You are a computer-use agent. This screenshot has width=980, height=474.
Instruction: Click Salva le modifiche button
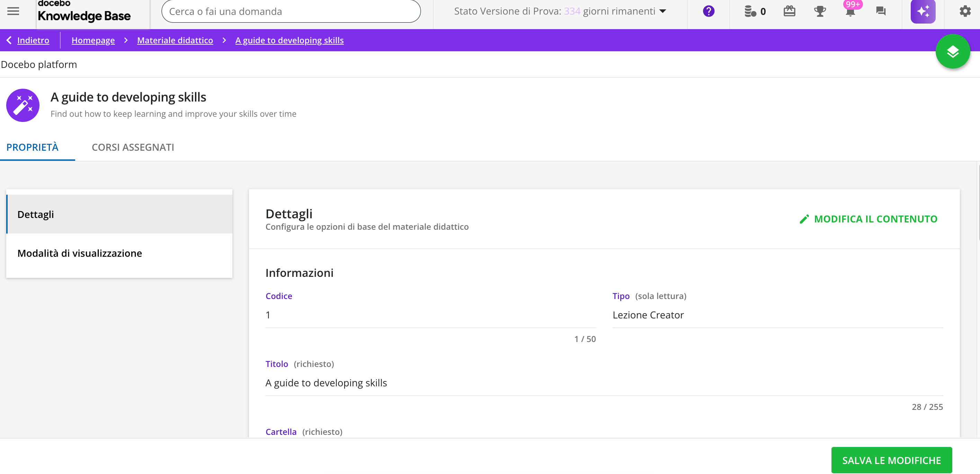point(891,460)
